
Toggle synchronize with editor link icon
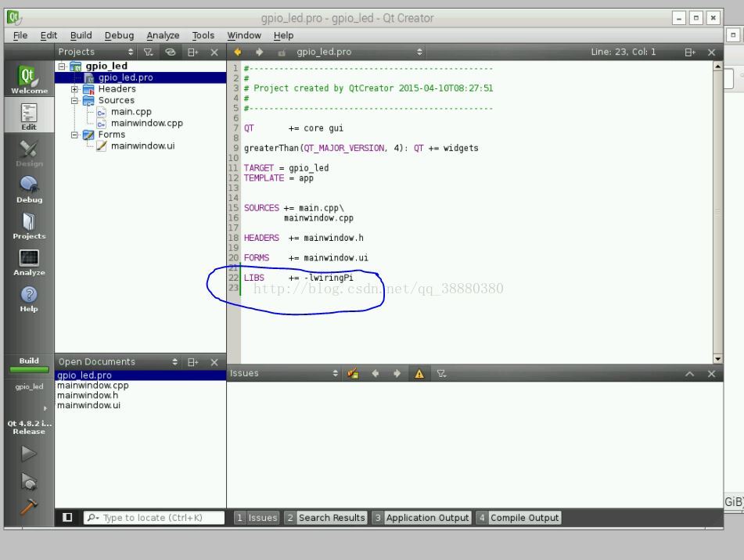tap(171, 52)
